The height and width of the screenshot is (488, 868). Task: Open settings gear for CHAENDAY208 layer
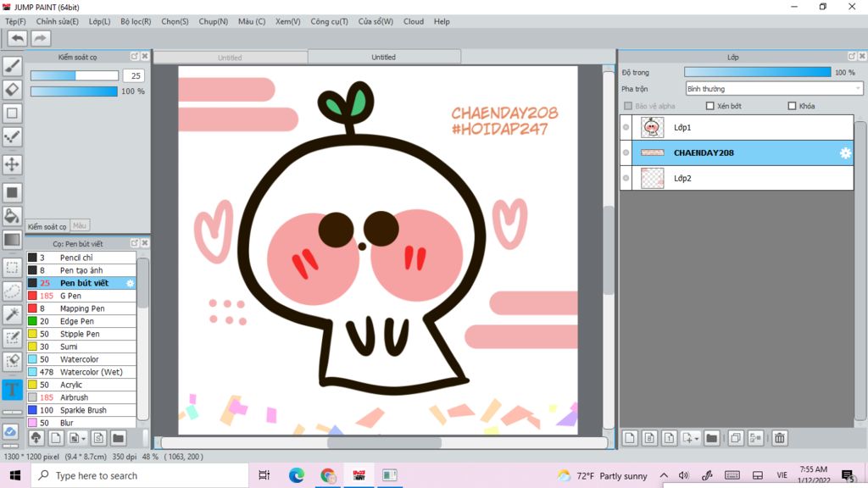845,152
